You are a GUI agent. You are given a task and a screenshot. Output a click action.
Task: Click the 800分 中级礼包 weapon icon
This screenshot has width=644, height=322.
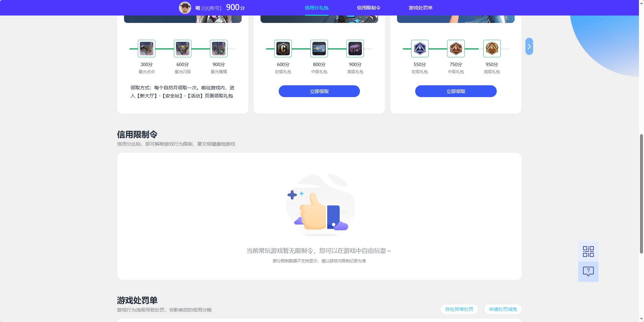click(319, 49)
